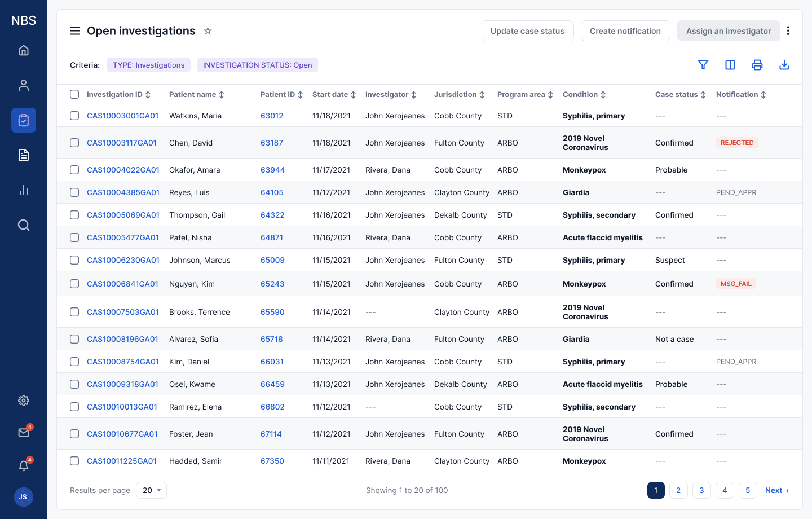Open the reports bar chart icon
812x519 pixels.
[24, 190]
